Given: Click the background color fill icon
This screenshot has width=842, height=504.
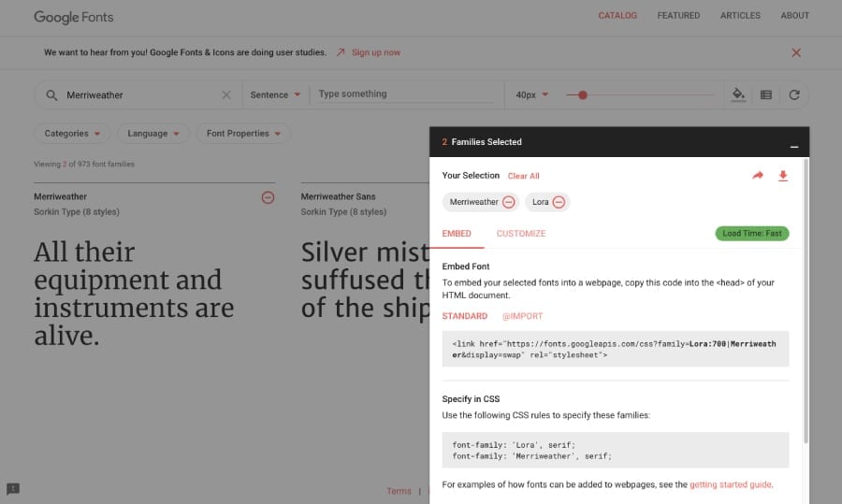Looking at the screenshot, I should [x=738, y=94].
